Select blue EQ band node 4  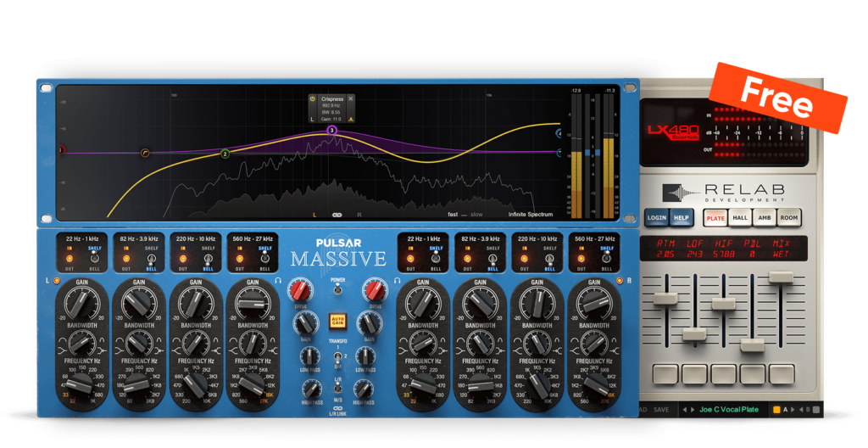559,133
